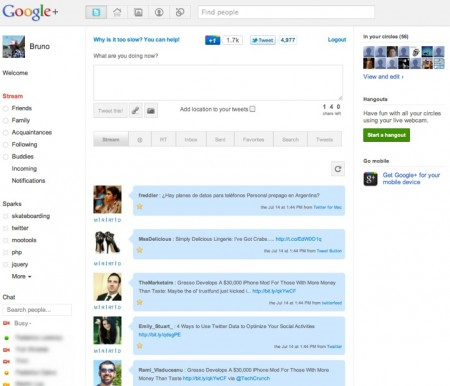
Task: Switch to the Search tab
Action: pyautogui.click(x=290, y=139)
